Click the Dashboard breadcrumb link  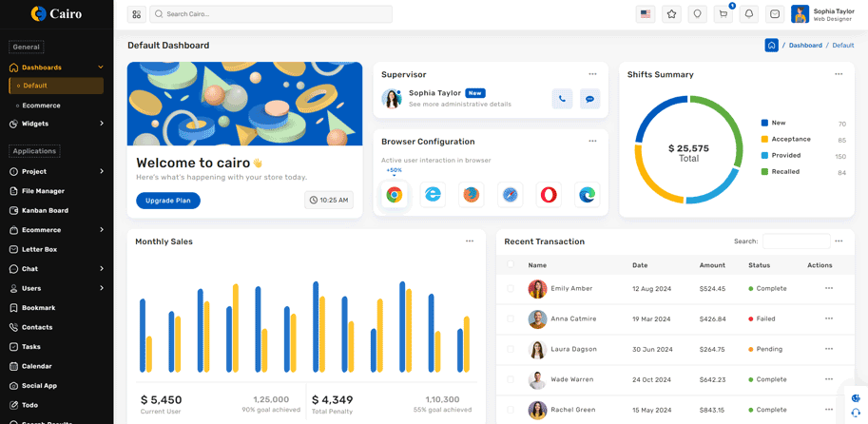coord(805,46)
